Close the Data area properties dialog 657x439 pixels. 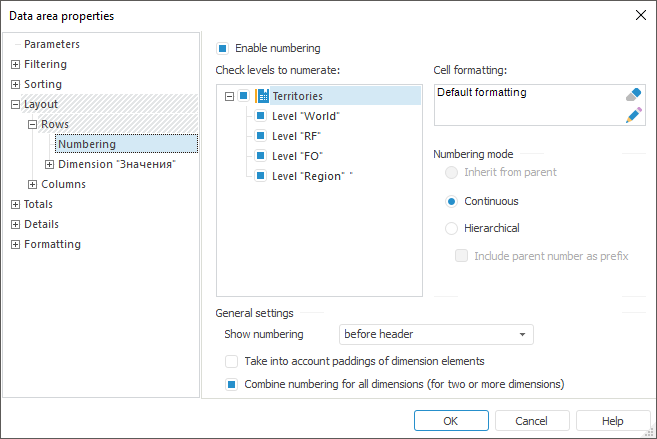click(640, 15)
